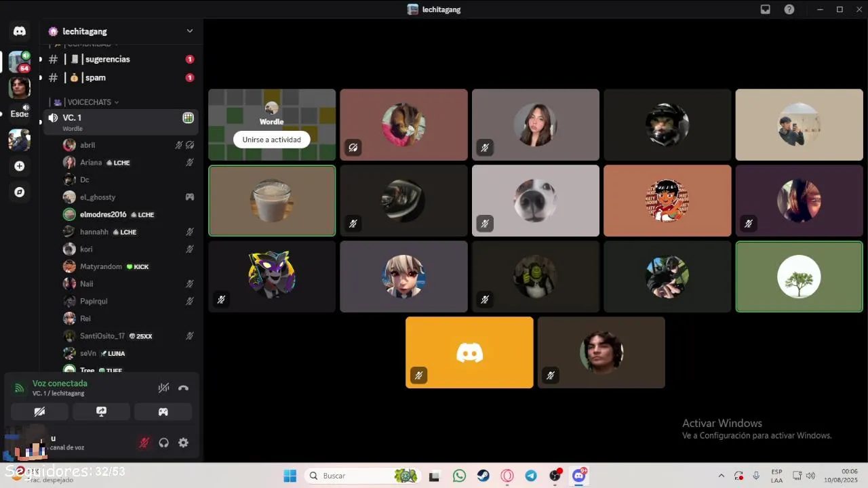Screen dimensions: 868x488
Task: Open Discord direct messages home icon
Action: (20, 31)
